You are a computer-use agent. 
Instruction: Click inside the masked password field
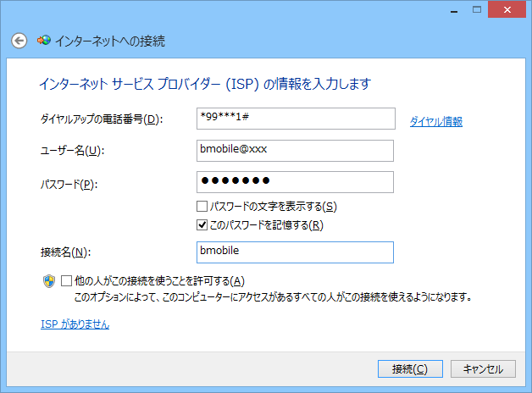294,182
